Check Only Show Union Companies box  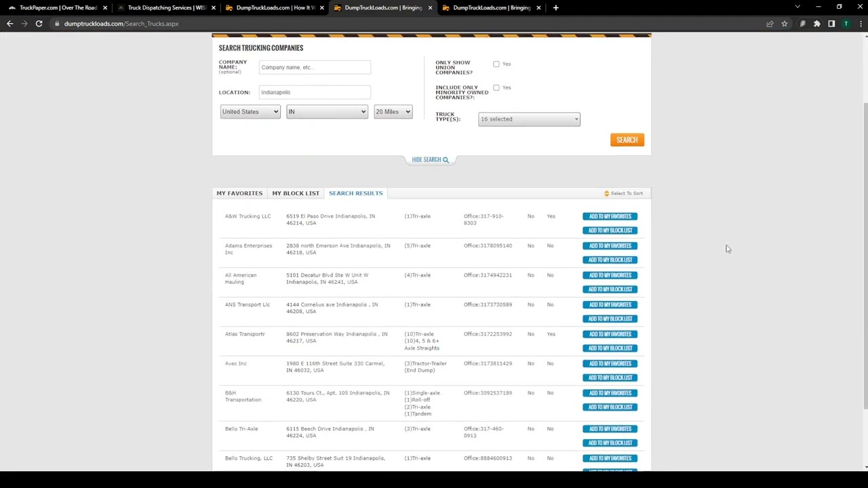[x=496, y=64]
